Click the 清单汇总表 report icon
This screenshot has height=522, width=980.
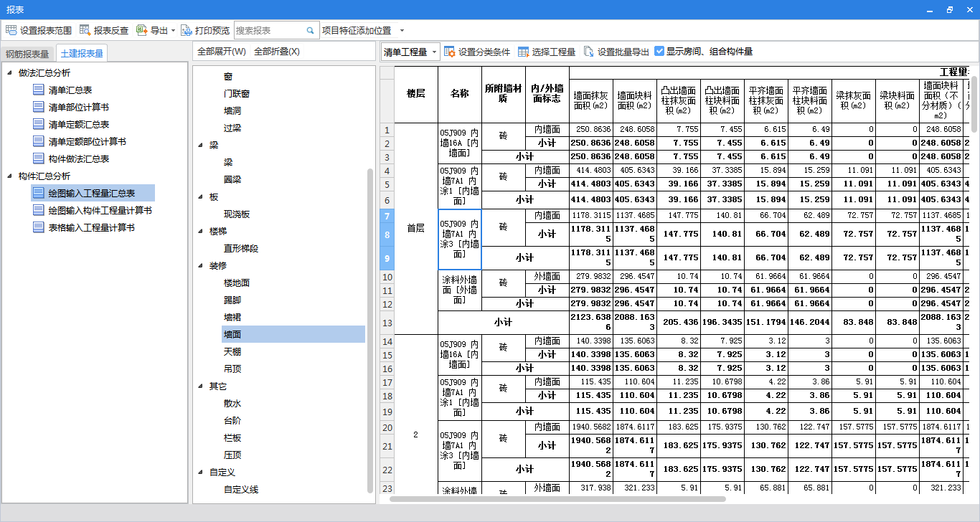[39, 90]
